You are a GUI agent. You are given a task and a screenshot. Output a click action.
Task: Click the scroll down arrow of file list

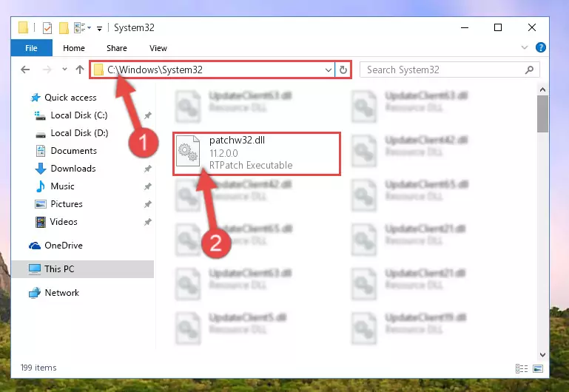542,355
